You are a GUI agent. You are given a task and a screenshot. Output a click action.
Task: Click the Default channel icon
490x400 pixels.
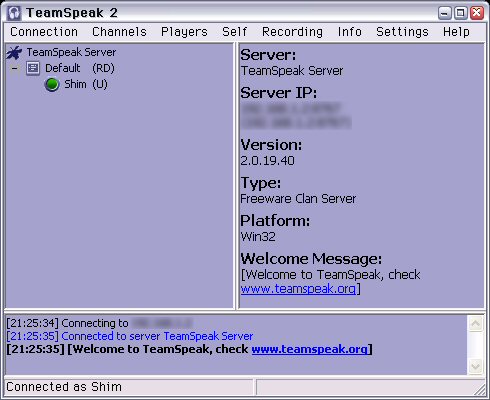point(33,68)
